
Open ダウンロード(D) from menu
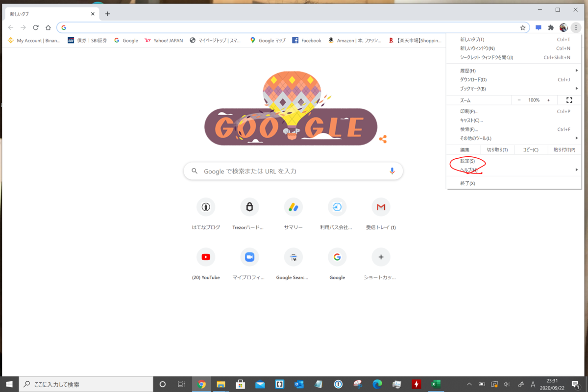(514, 80)
